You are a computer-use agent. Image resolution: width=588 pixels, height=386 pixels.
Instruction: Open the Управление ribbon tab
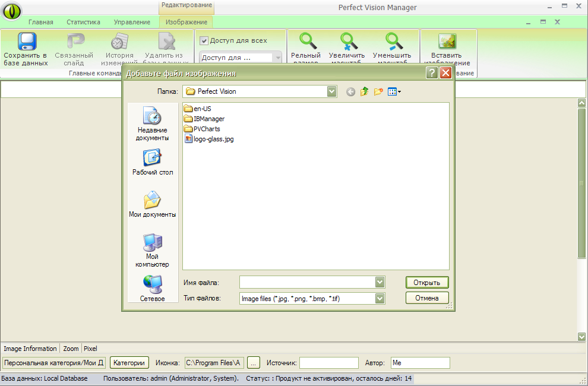click(132, 22)
